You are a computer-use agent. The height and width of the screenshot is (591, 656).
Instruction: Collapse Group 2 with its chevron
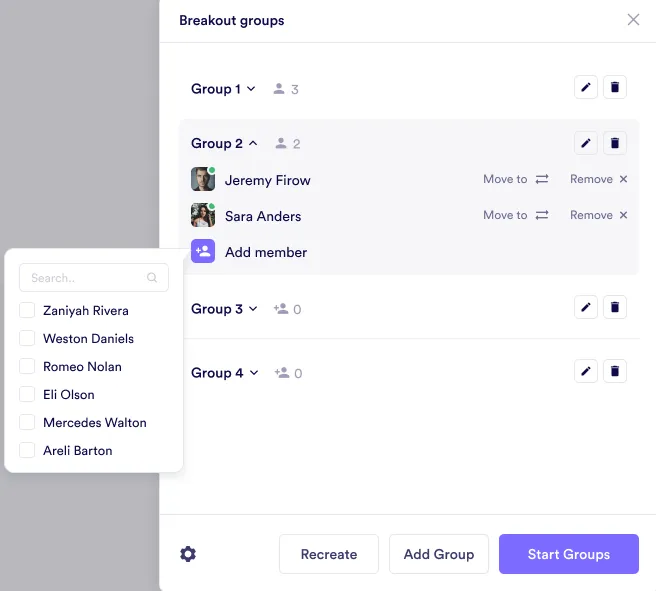(x=253, y=143)
